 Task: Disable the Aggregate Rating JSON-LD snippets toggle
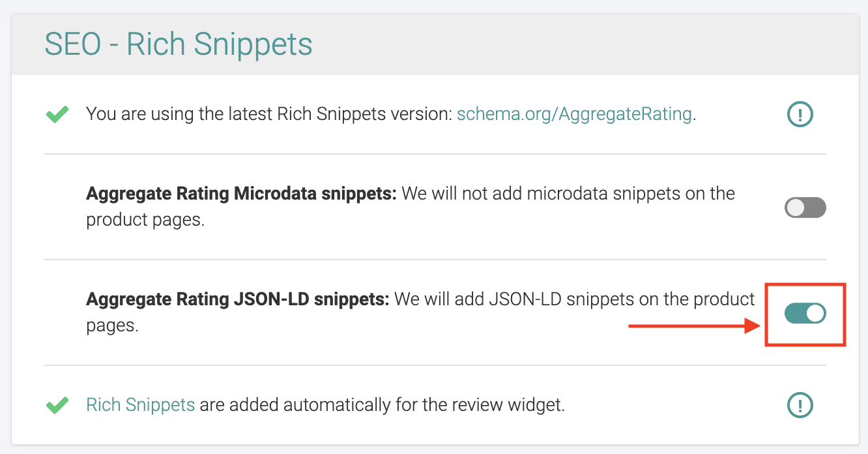pos(805,314)
